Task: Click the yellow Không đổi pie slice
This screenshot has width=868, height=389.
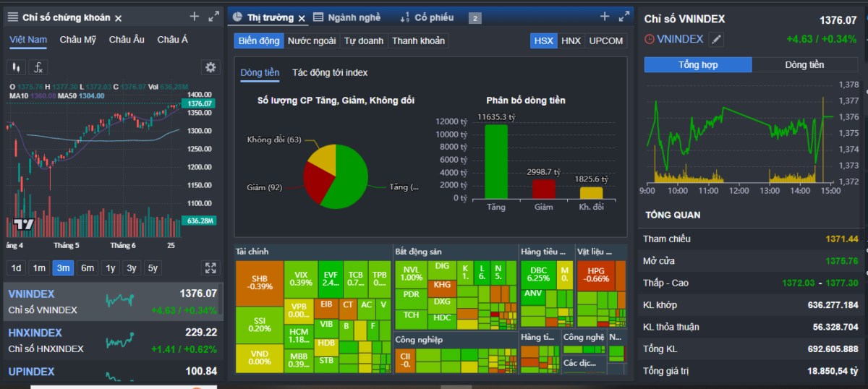Action: click(x=323, y=156)
